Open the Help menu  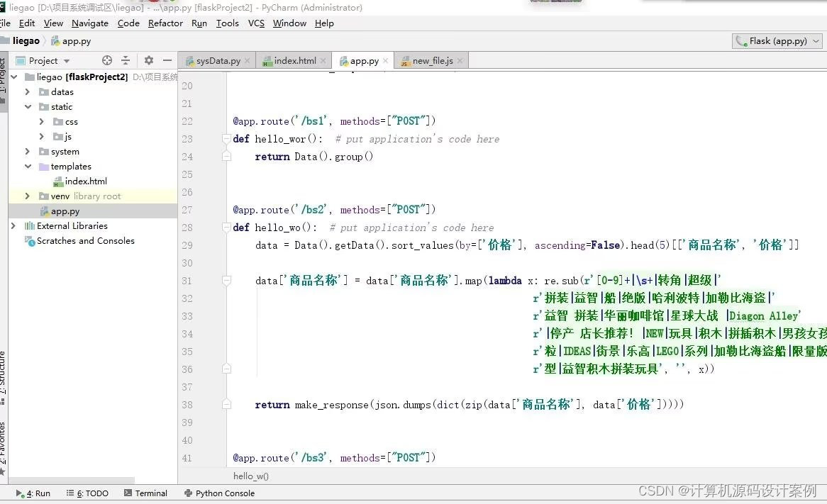pyautogui.click(x=324, y=23)
